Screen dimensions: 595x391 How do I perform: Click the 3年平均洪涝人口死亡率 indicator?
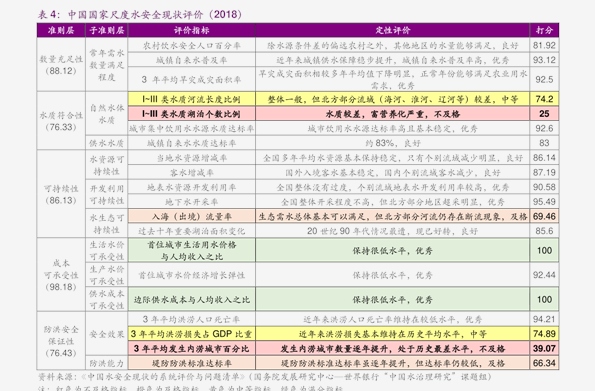click(192, 319)
